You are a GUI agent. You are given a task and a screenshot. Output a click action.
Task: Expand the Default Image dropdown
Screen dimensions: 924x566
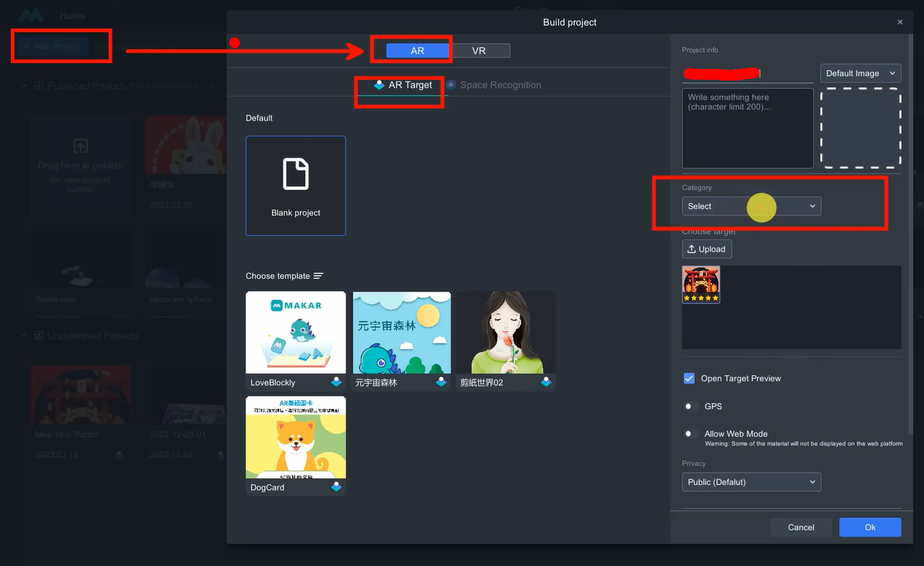point(860,73)
